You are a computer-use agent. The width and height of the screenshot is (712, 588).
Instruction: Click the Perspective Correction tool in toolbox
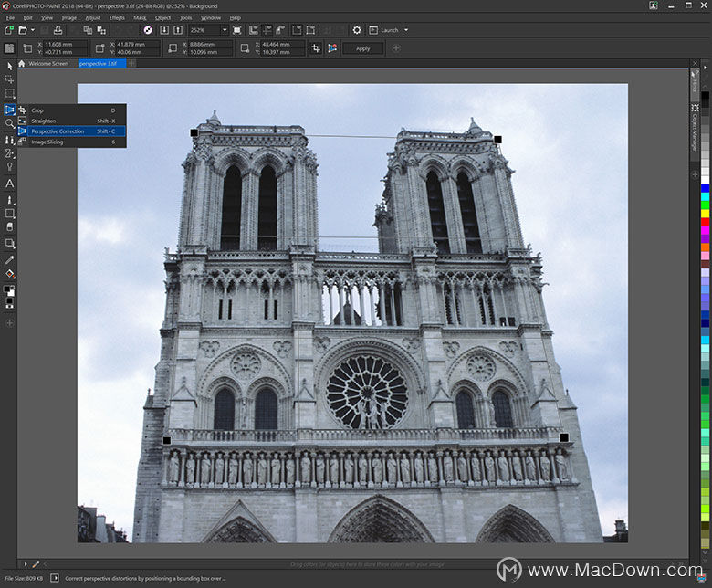pos(9,110)
